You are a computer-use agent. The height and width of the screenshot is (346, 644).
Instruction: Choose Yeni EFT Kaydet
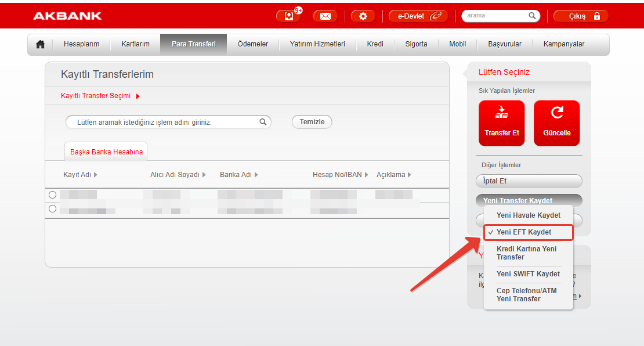[528, 232]
